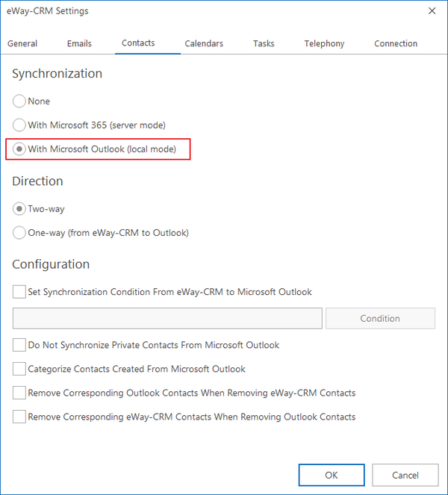The width and height of the screenshot is (448, 495).
Task: Go to the Calendars tab
Action: pos(204,43)
